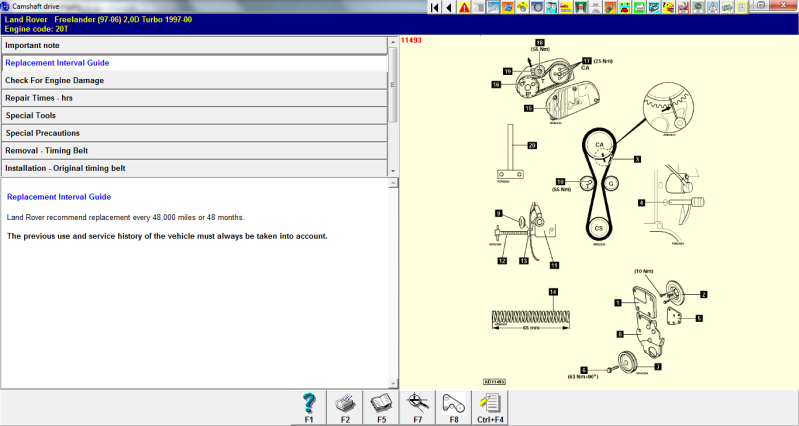This screenshot has width=799, height=426.
Task: Open 'Repair Times - hrs' topic
Action: pos(194,98)
